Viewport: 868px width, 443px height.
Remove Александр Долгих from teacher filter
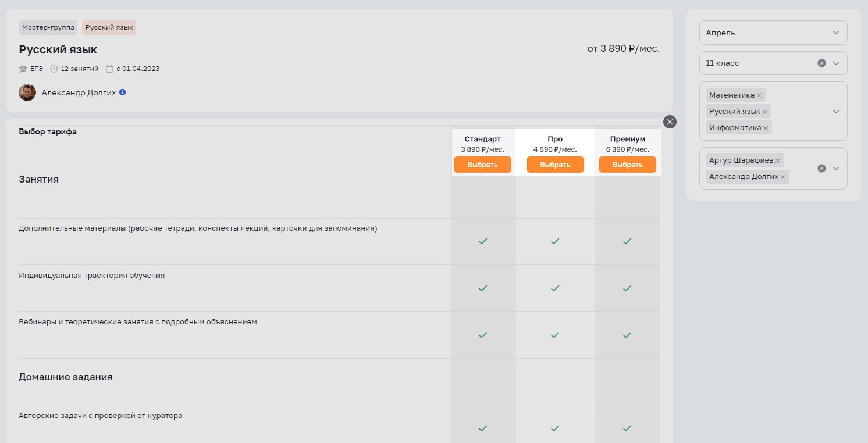tap(783, 177)
